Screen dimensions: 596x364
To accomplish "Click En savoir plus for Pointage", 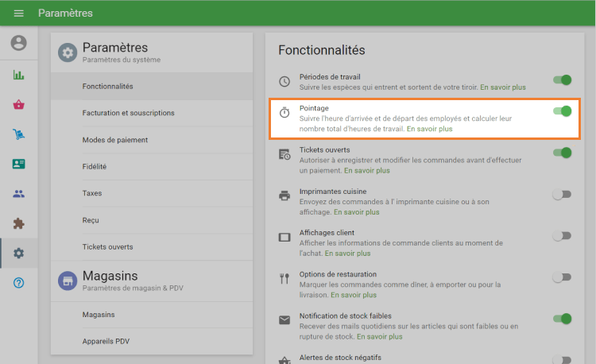I will coord(429,129).
